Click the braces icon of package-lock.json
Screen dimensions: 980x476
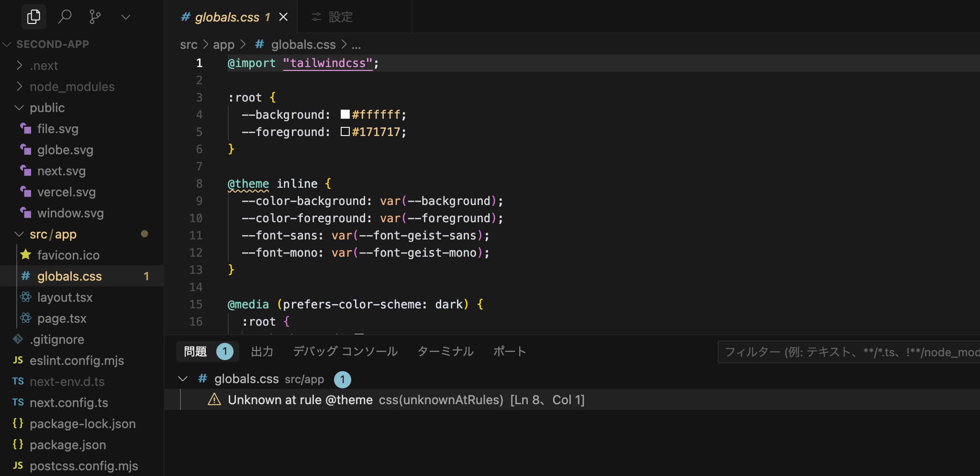point(18,423)
